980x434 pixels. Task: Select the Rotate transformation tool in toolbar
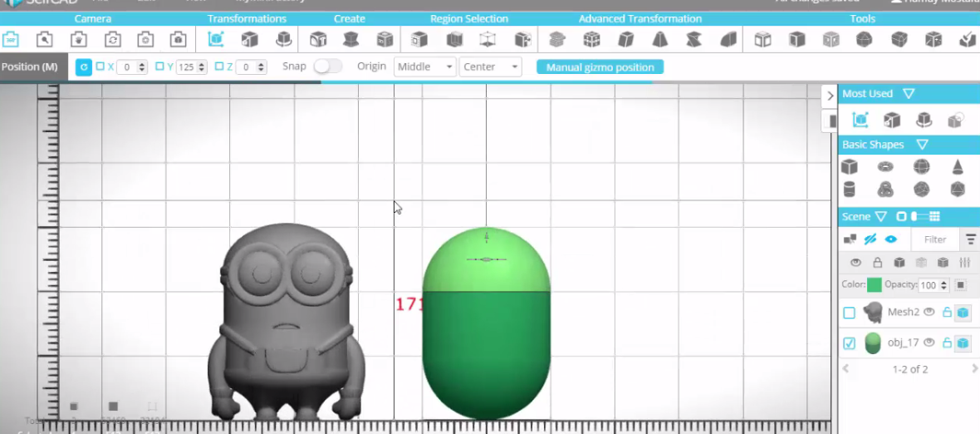284,39
